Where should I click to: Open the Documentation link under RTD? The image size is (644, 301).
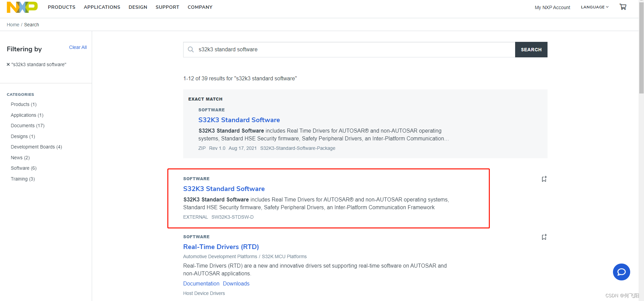click(201, 283)
